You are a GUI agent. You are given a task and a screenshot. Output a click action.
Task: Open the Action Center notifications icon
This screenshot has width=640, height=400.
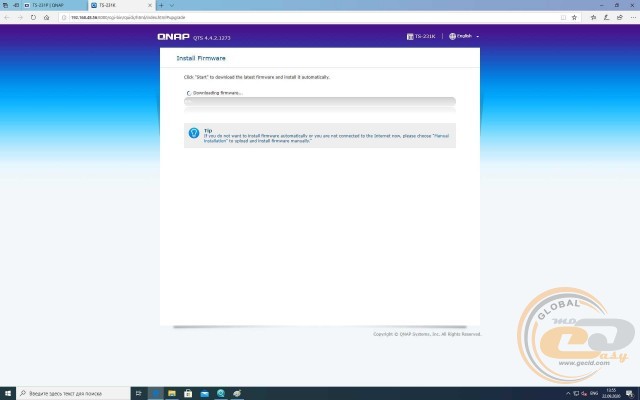click(x=630, y=393)
